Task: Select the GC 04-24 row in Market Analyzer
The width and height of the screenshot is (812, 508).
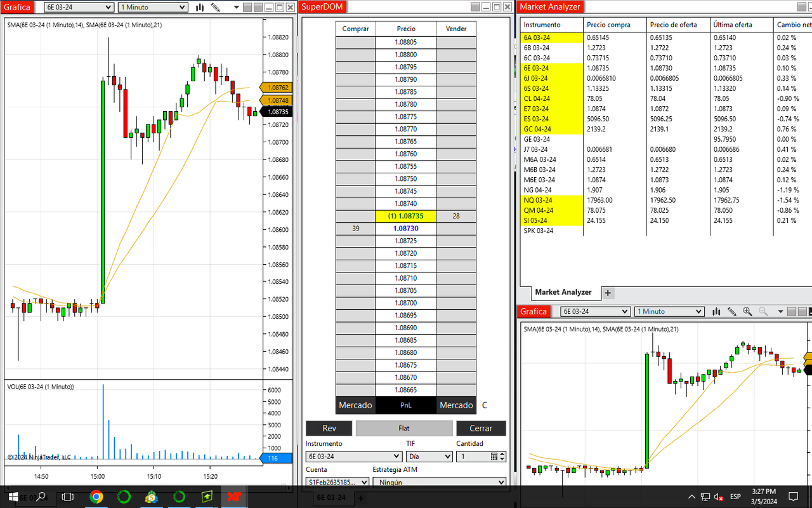Action: point(666,129)
